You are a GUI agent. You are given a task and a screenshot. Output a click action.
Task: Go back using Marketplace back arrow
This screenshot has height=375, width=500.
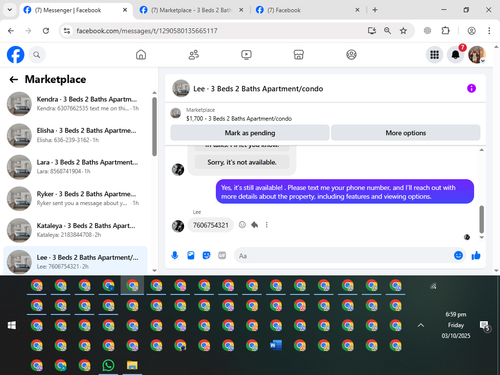[14, 79]
